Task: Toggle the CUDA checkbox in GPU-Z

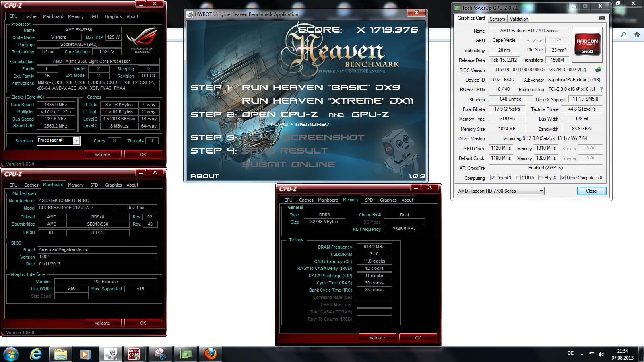Action: coord(518,178)
